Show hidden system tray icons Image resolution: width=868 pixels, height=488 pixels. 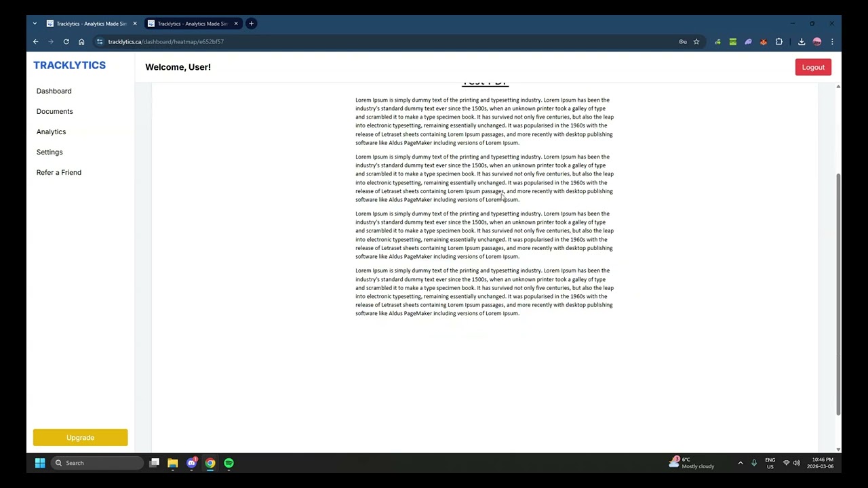click(x=740, y=463)
